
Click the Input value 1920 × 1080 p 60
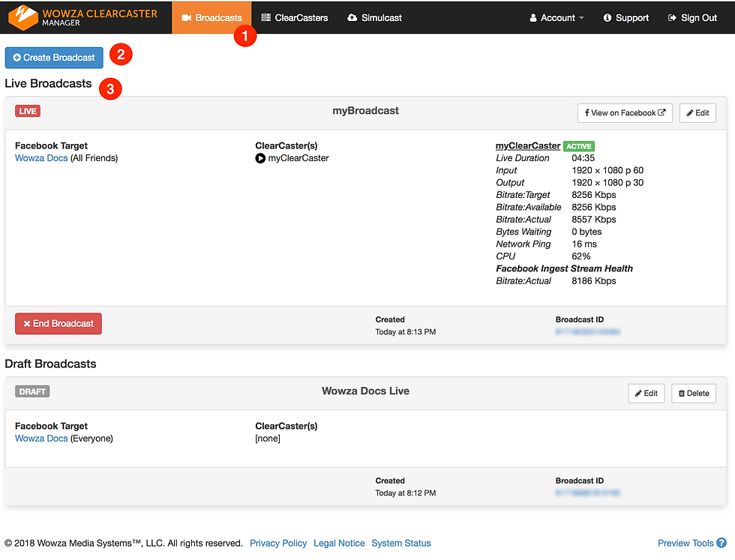pyautogui.click(x=607, y=170)
